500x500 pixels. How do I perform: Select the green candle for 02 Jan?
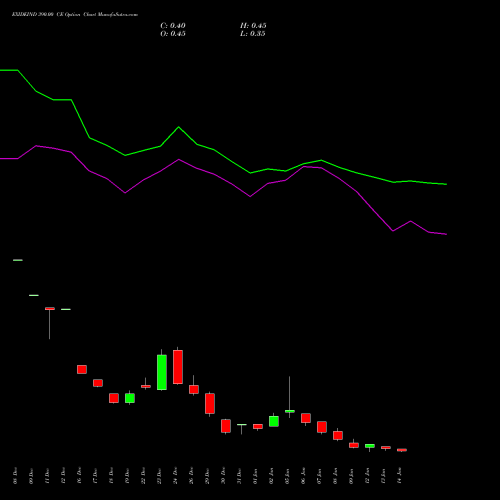point(274,421)
